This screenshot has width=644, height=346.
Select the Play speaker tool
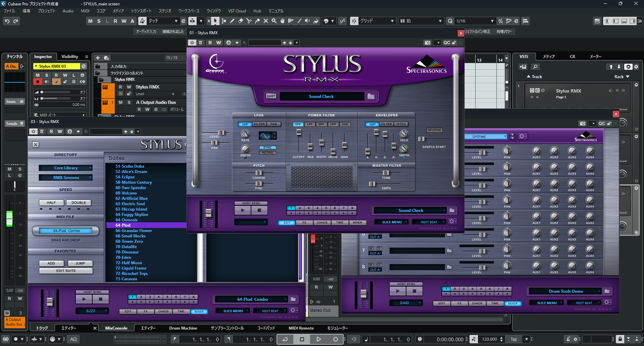[307, 21]
